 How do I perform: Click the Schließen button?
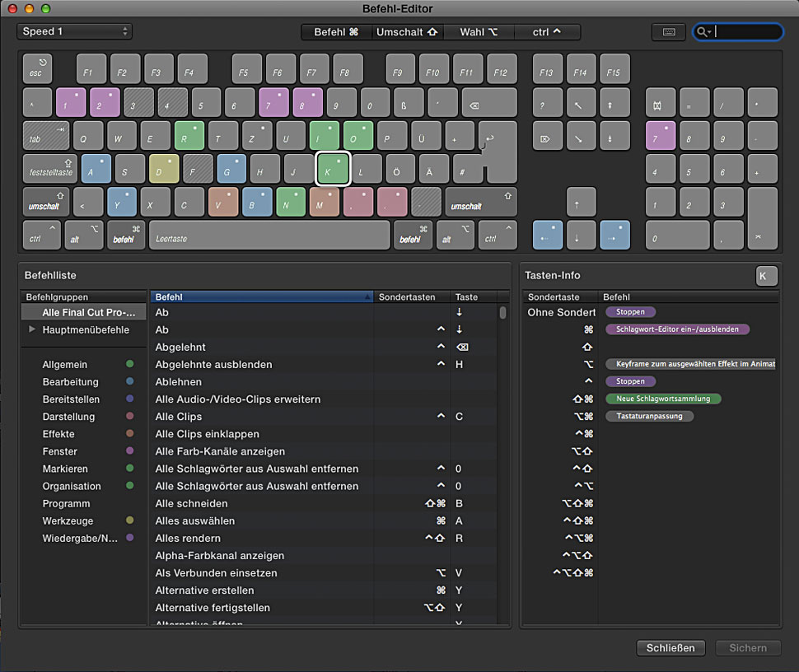point(671,648)
